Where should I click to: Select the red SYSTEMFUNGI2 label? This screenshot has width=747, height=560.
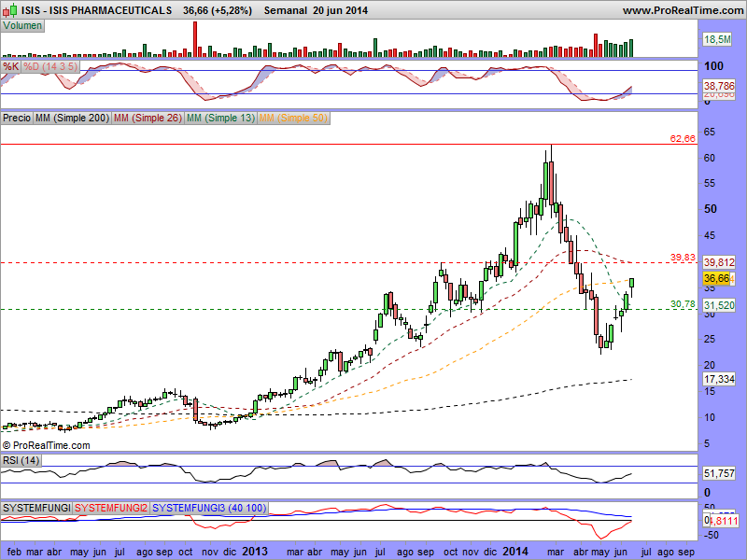pyautogui.click(x=111, y=508)
